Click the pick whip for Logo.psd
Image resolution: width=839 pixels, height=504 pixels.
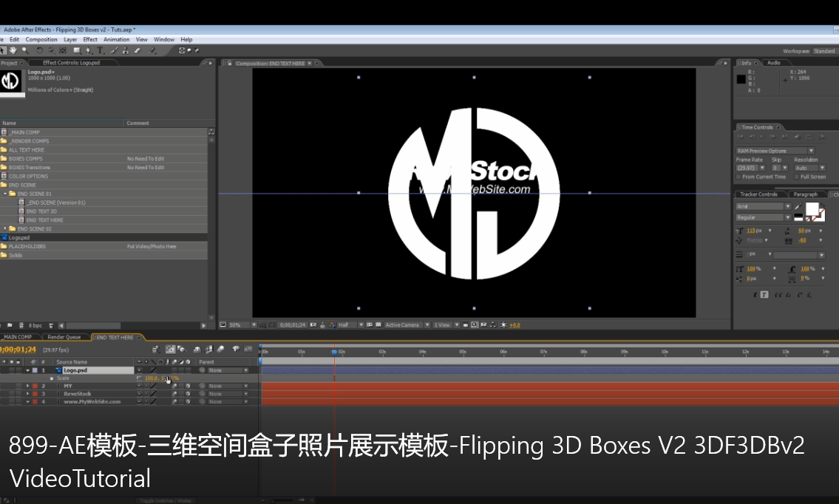tap(203, 370)
